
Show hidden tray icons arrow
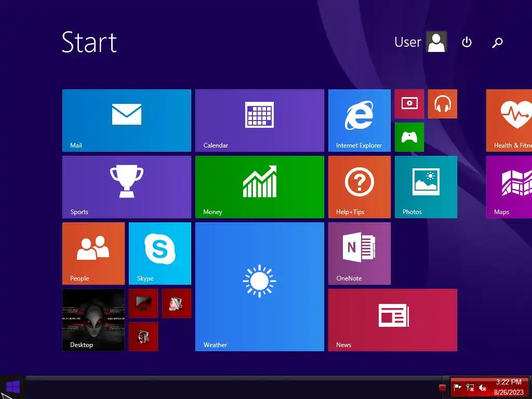point(442,388)
